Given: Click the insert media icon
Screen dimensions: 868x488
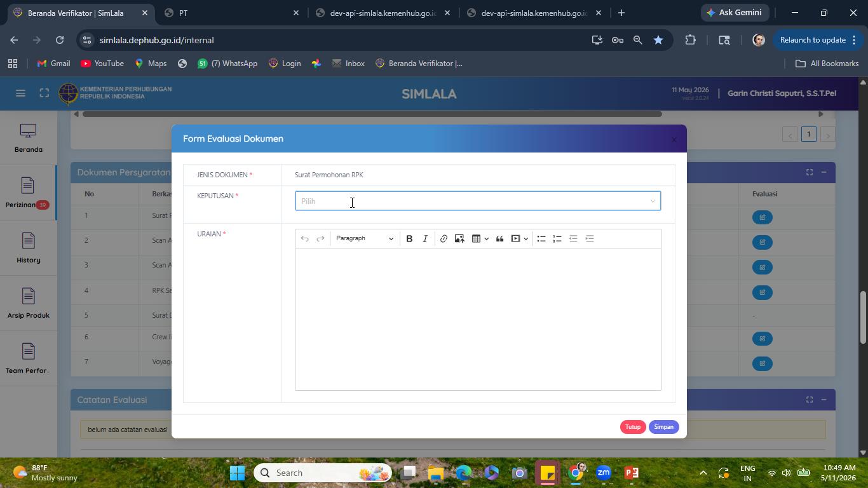Looking at the screenshot, I should pyautogui.click(x=515, y=239).
